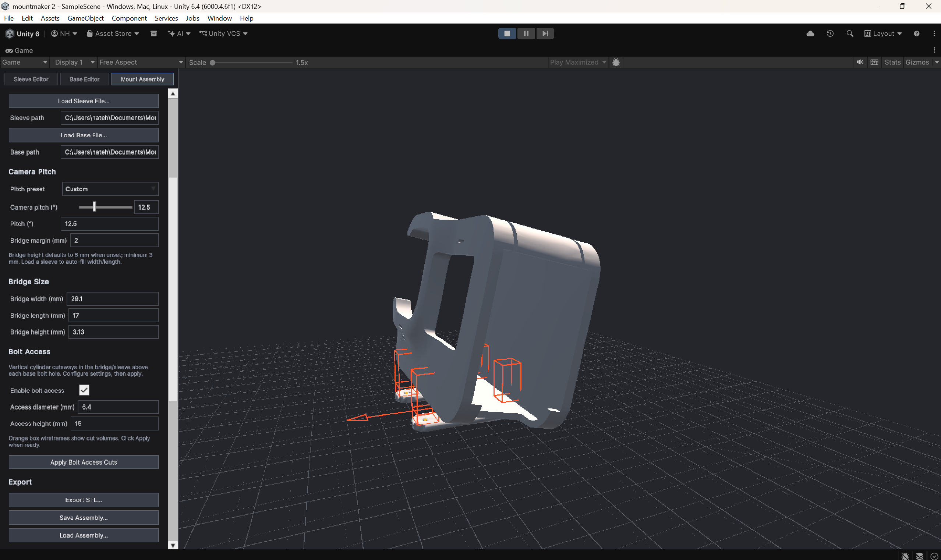This screenshot has width=941, height=560.
Task: Open Unity help question mark icon
Action: click(x=916, y=33)
